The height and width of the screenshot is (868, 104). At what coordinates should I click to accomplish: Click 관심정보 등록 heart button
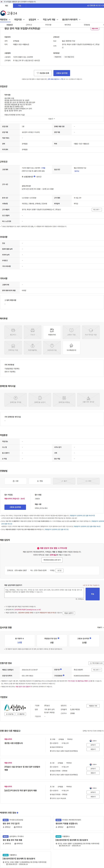point(43,73)
